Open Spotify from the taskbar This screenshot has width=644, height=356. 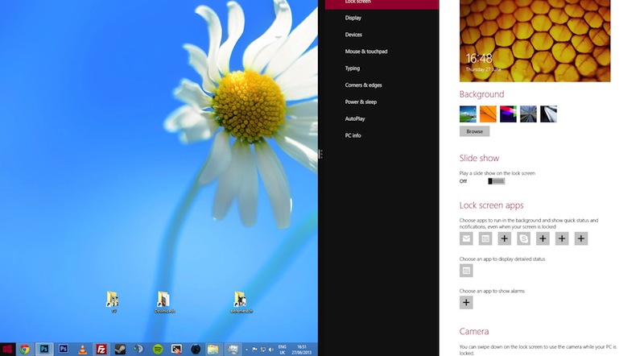point(158,350)
